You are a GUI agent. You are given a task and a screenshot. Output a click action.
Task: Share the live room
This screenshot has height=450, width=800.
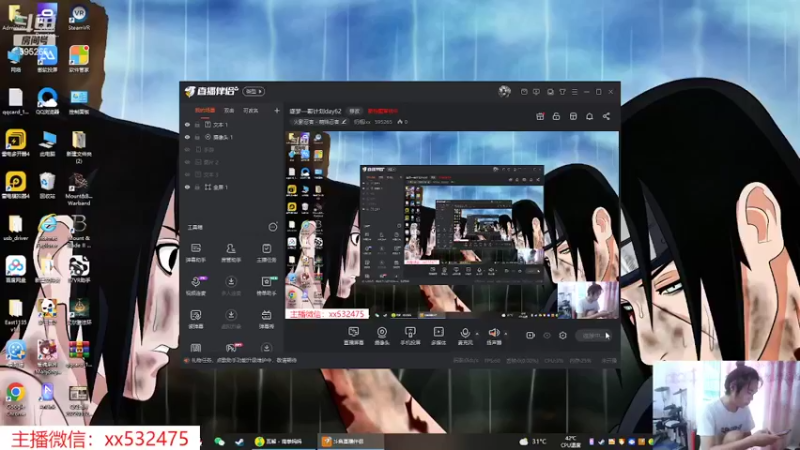606,116
